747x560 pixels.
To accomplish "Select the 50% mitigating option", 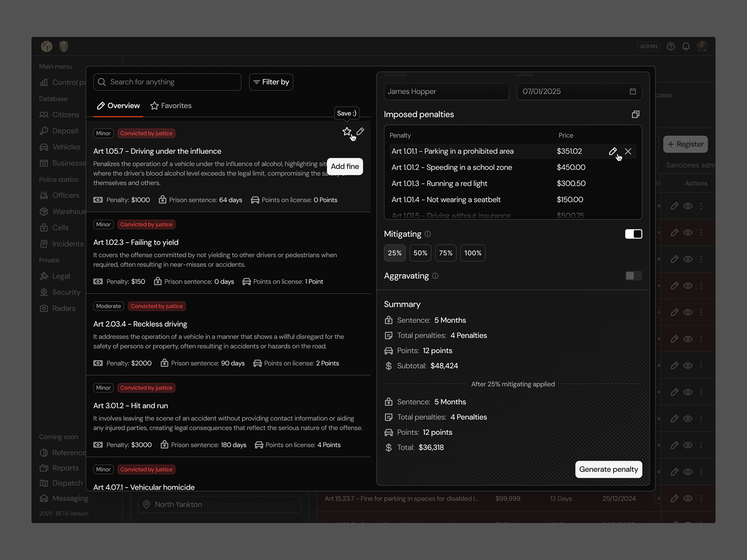I will [420, 253].
